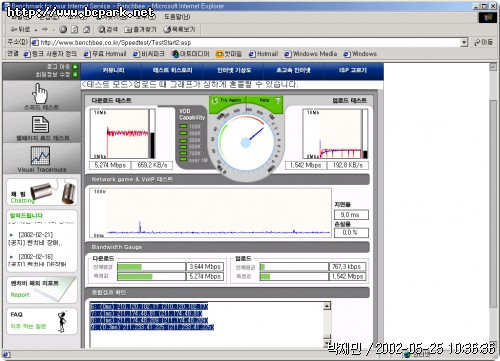Click the 192.8 KB/s upload rate box
The height and width of the screenshot is (361, 500).
(x=348, y=165)
